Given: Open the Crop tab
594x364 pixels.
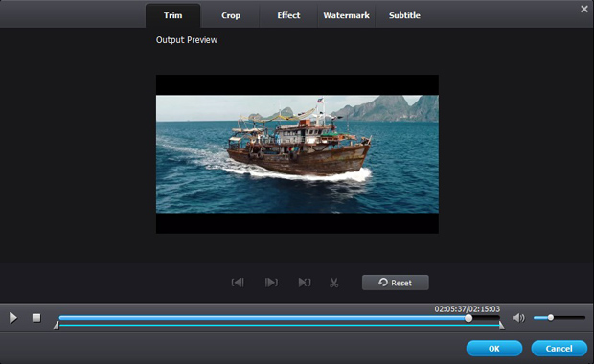Looking at the screenshot, I should 231,15.
